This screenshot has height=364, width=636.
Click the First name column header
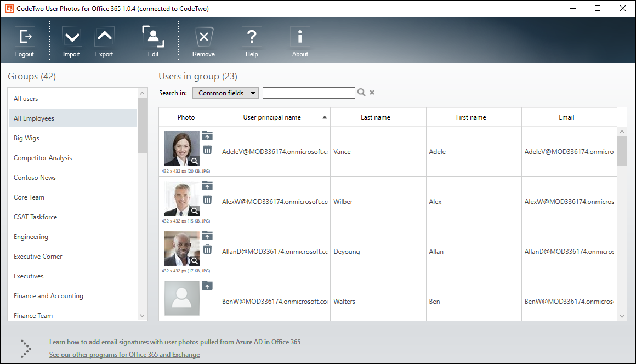pos(474,117)
